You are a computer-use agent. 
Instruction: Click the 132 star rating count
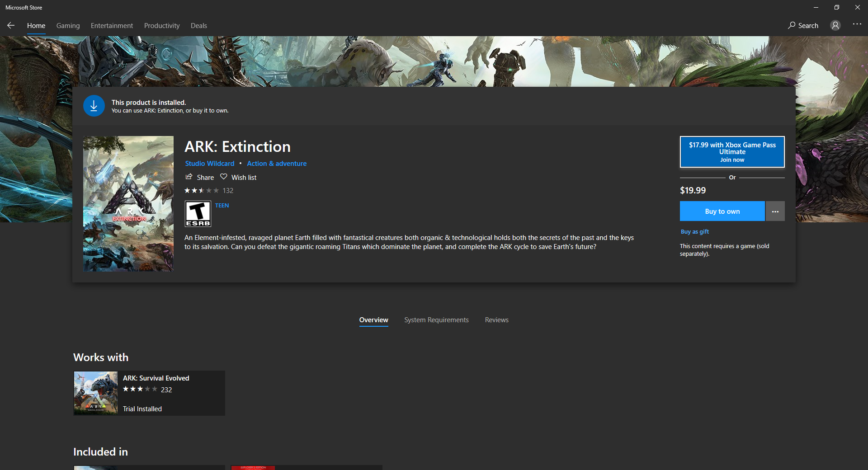click(x=228, y=191)
